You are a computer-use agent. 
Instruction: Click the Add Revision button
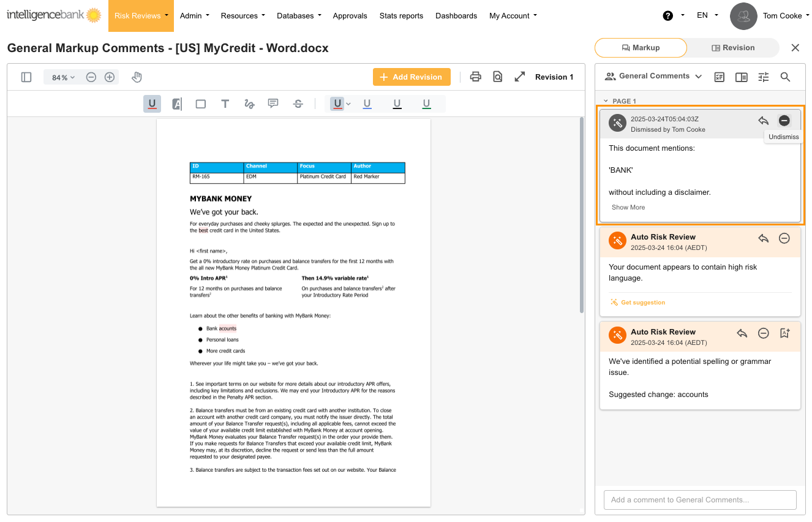point(412,77)
